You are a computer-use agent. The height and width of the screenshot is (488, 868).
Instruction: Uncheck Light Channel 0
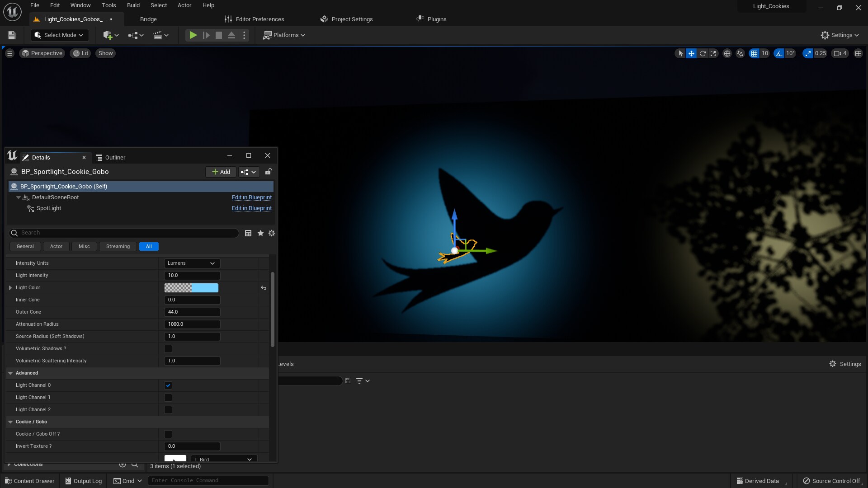pyautogui.click(x=168, y=385)
